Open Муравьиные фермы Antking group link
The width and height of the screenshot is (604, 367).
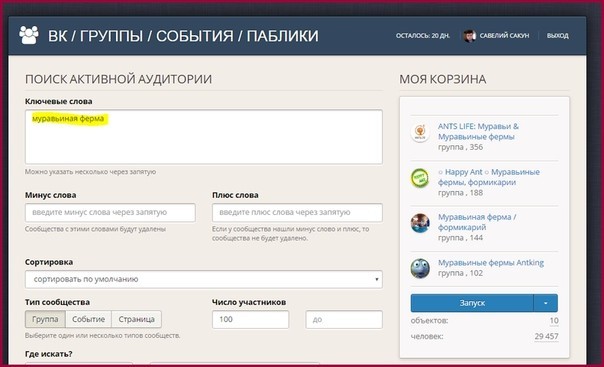click(491, 263)
